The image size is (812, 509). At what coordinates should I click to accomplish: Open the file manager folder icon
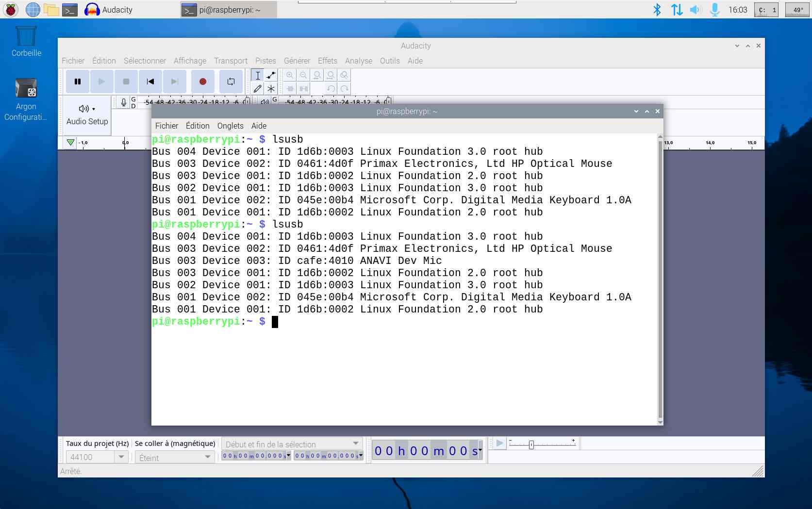(51, 9)
